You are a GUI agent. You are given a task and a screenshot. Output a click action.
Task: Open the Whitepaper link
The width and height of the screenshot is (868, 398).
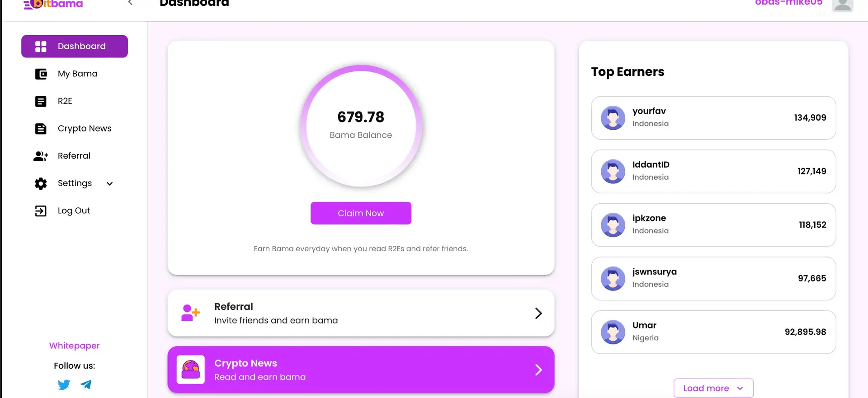(75, 346)
